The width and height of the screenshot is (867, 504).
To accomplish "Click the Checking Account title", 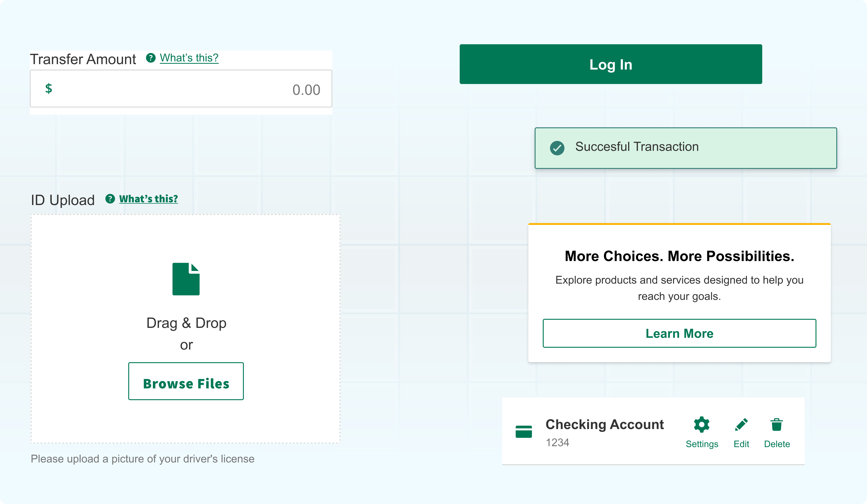I will [604, 425].
